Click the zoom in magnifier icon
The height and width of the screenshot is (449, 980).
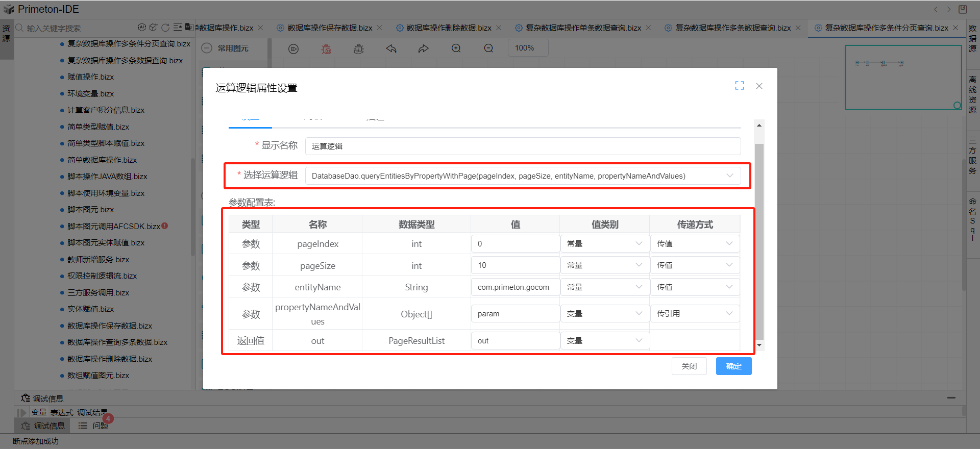(456, 48)
